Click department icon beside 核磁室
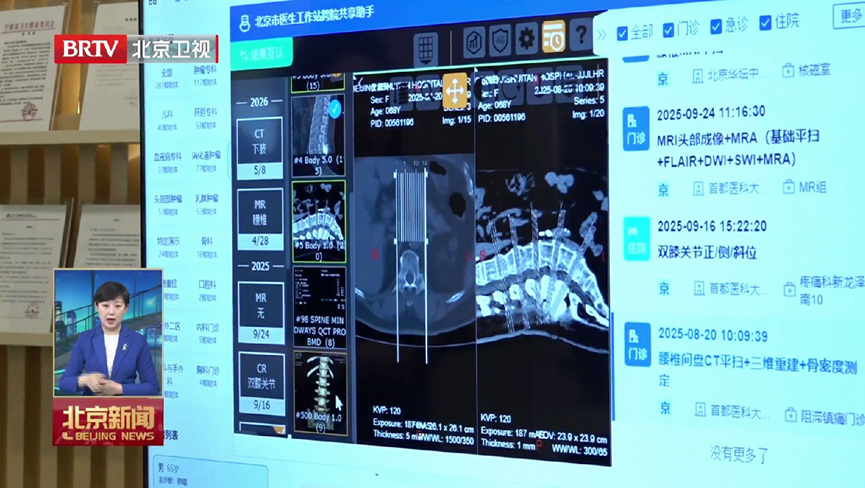The width and height of the screenshot is (865, 488). pyautogui.click(x=788, y=71)
